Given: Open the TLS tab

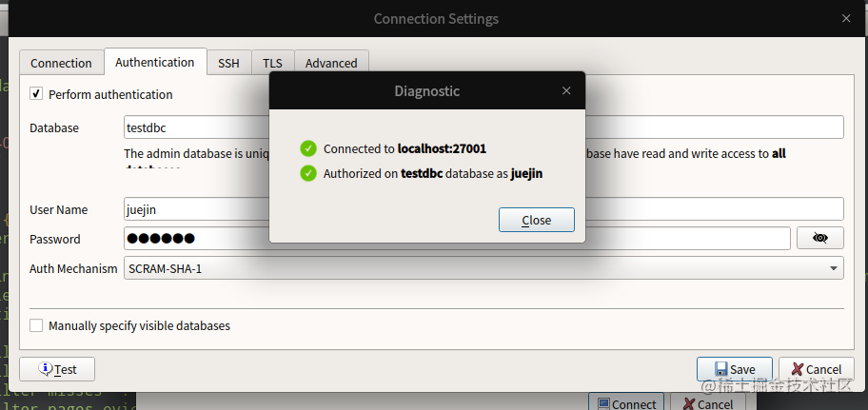Looking at the screenshot, I should pos(272,63).
